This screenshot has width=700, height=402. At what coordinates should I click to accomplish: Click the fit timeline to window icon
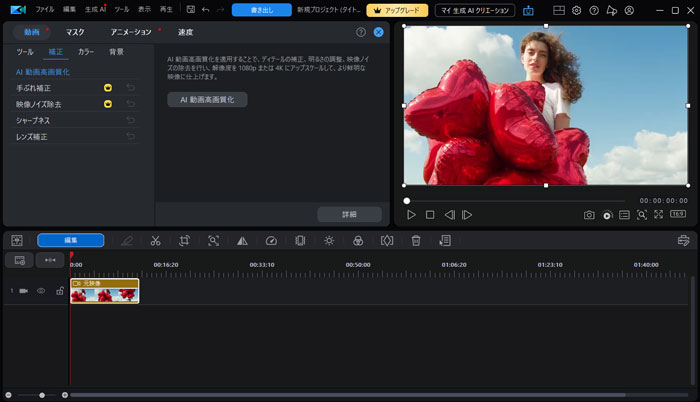(x=50, y=260)
